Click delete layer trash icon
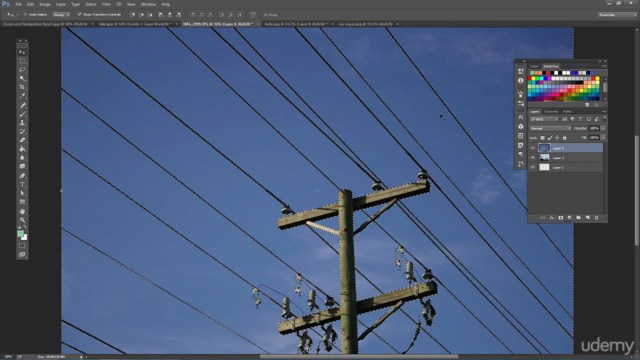The height and width of the screenshot is (360, 640). click(x=596, y=218)
